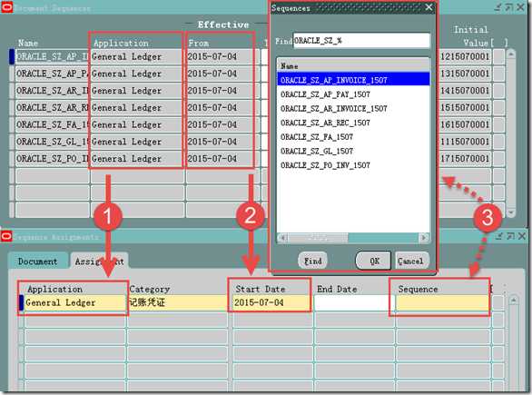Click the descriptive flexfield box on the 1215070001 row
Viewport: 532px width, 395px height.
pyautogui.click(x=498, y=56)
